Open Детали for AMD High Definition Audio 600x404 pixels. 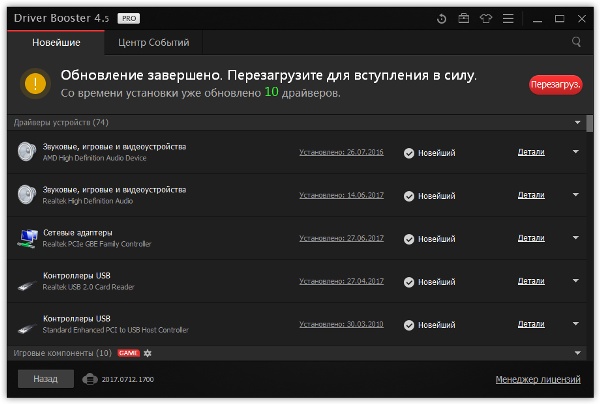[531, 152]
